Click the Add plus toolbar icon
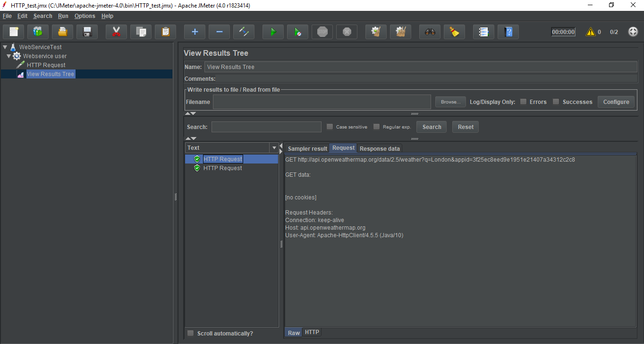 click(195, 32)
